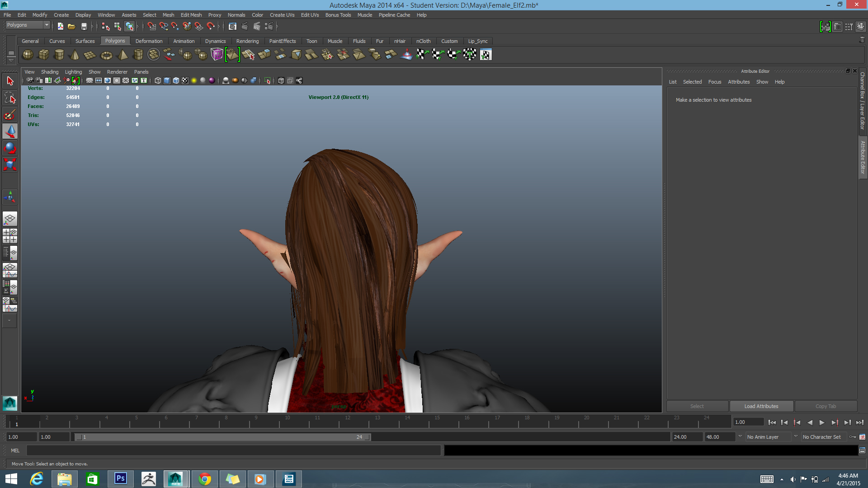
Task: Create a polygon sphere from shelf
Action: [28, 55]
